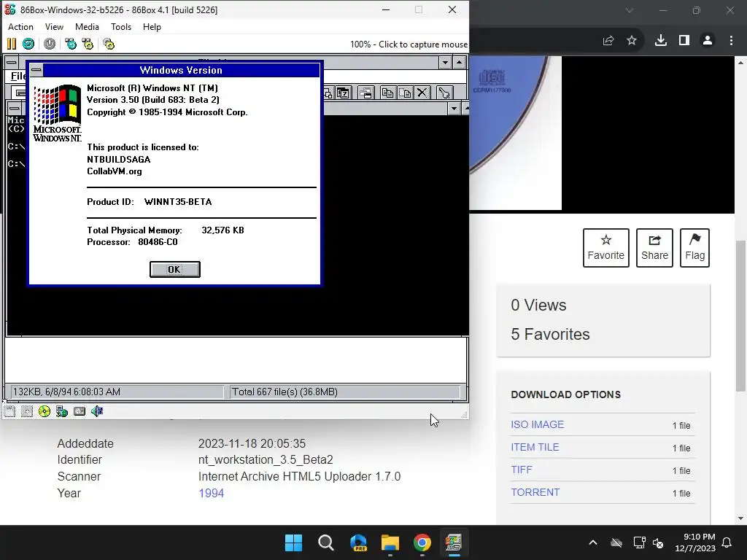Show hidden system tray icons
This screenshot has height=560, width=747.
click(x=593, y=542)
